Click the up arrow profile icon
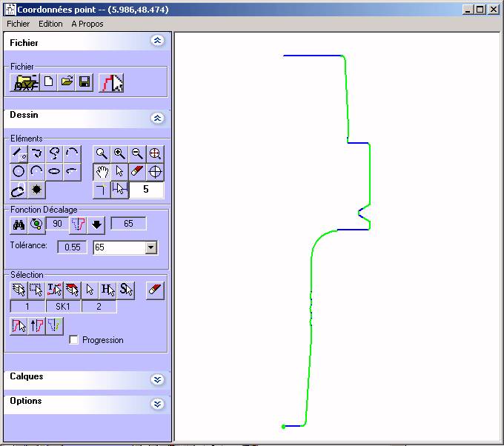This screenshot has width=504, height=446. click(x=36, y=326)
